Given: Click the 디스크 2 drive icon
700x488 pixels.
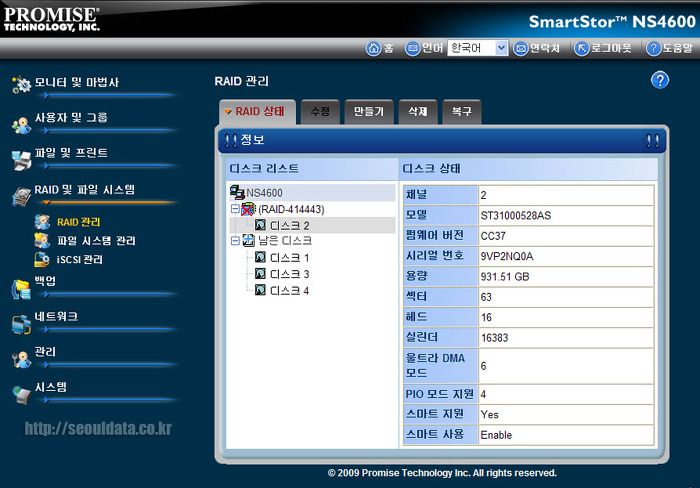Looking at the screenshot, I should coord(260,225).
